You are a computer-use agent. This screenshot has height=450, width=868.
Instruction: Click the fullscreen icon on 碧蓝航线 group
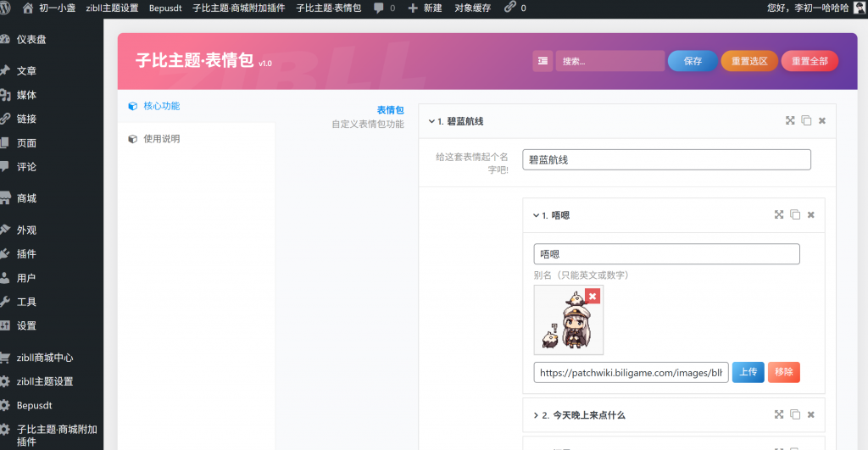(x=790, y=121)
